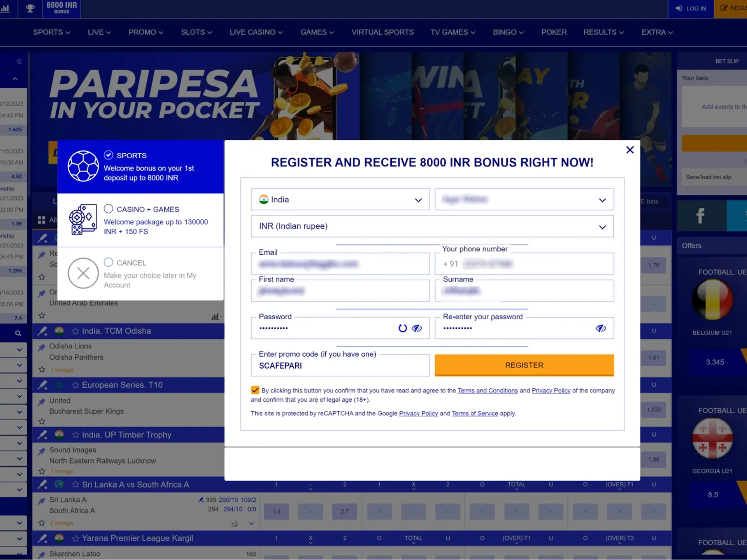Open the sidebar search magnifier icon
The image size is (747, 560).
(x=18, y=333)
